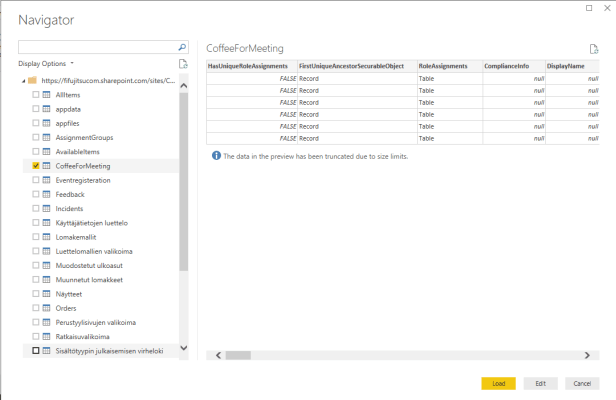Screen dimensions: 616x400
Task: Click the horizontal preview scrollbar thumb
Action: [238, 355]
